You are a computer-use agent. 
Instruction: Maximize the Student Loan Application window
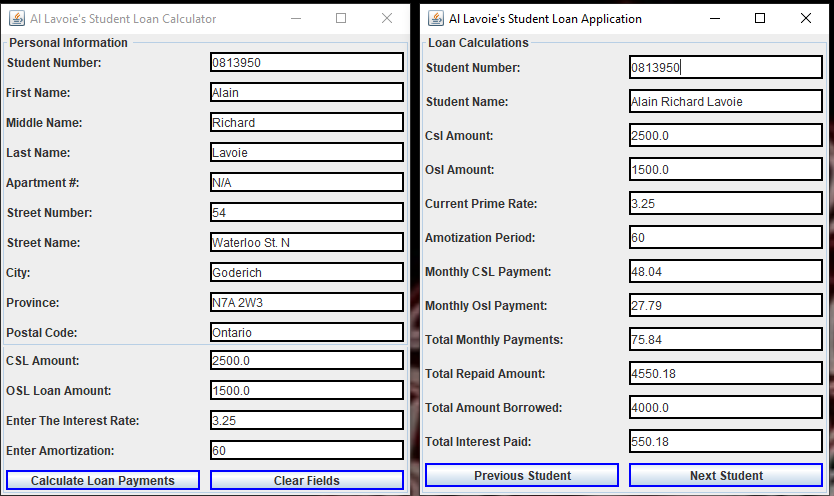[760, 19]
